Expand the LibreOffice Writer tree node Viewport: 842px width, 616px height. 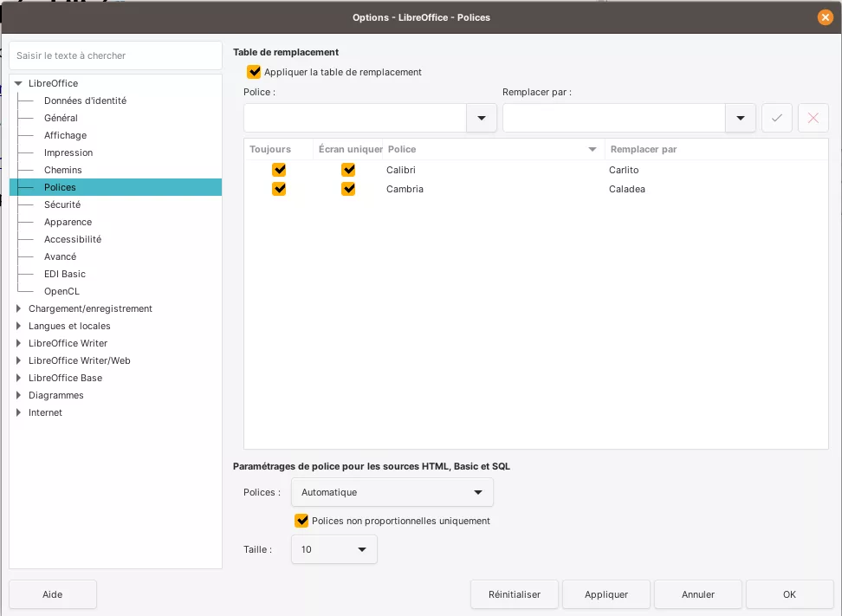[x=18, y=343]
